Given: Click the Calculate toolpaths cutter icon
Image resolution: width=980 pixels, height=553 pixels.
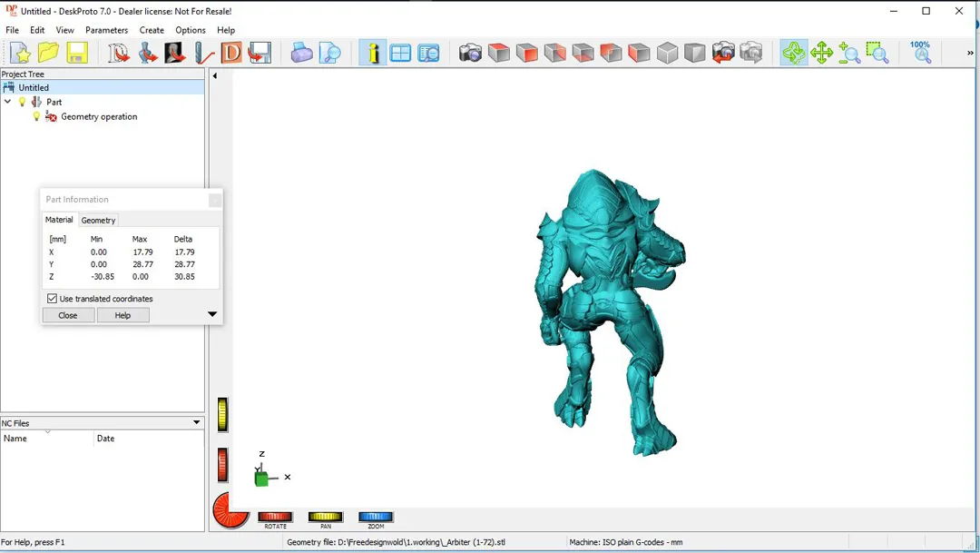Looking at the screenshot, I should click(204, 54).
